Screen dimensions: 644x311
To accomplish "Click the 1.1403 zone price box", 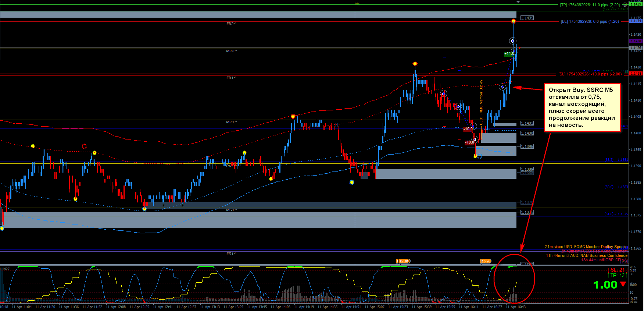I will [x=527, y=123].
